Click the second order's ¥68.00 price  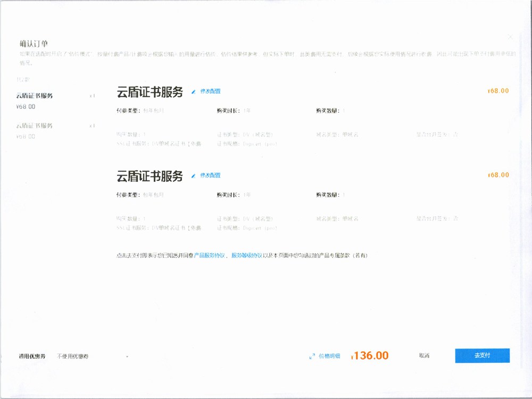click(x=498, y=175)
